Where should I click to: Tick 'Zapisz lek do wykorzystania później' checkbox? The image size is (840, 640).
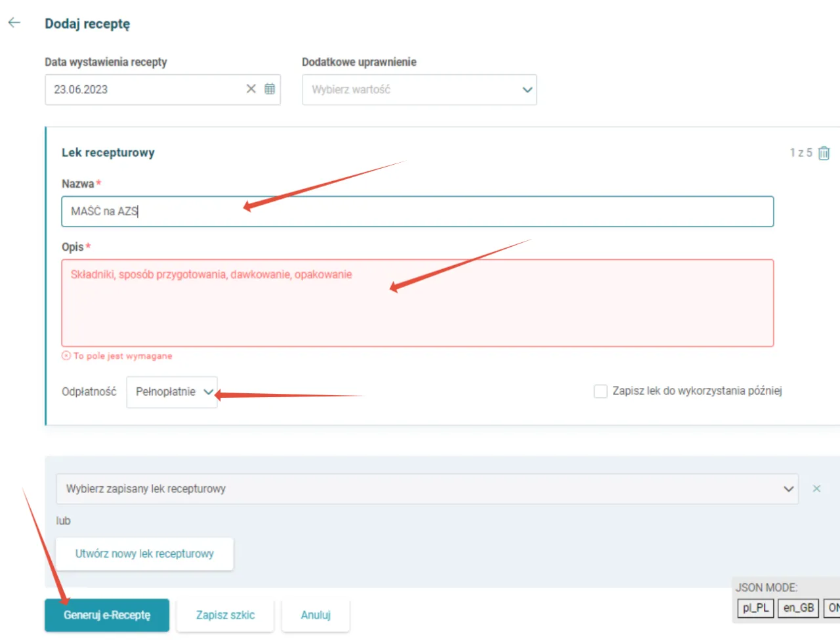pyautogui.click(x=600, y=391)
